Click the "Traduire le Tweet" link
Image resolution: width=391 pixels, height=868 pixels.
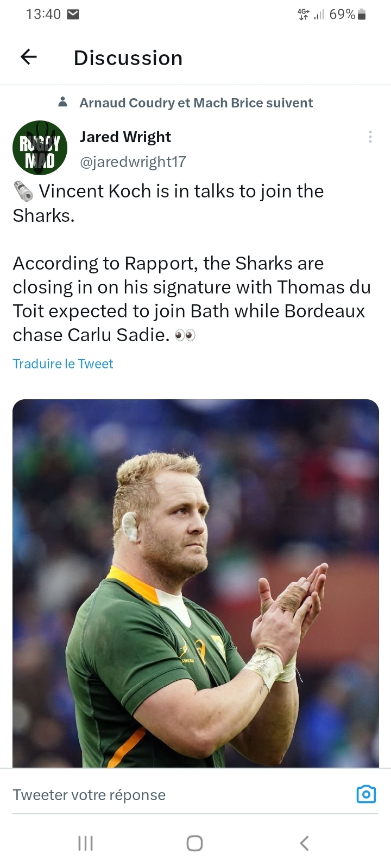click(63, 363)
